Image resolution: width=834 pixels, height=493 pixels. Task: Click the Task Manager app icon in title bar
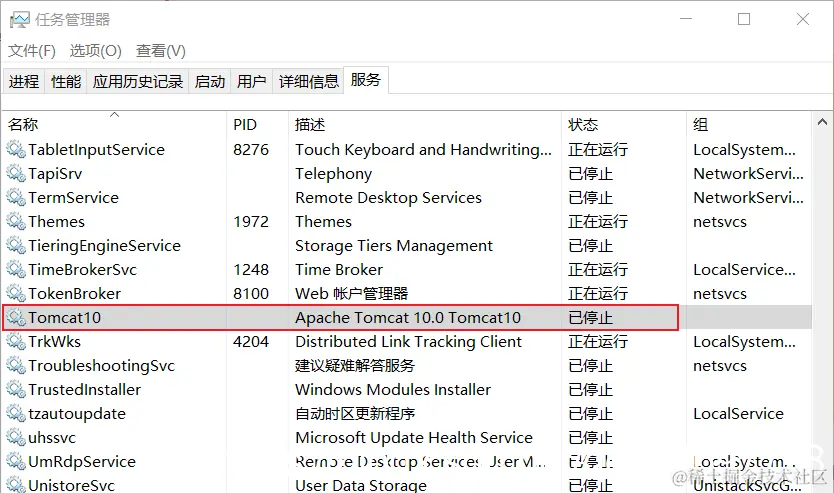[20, 20]
